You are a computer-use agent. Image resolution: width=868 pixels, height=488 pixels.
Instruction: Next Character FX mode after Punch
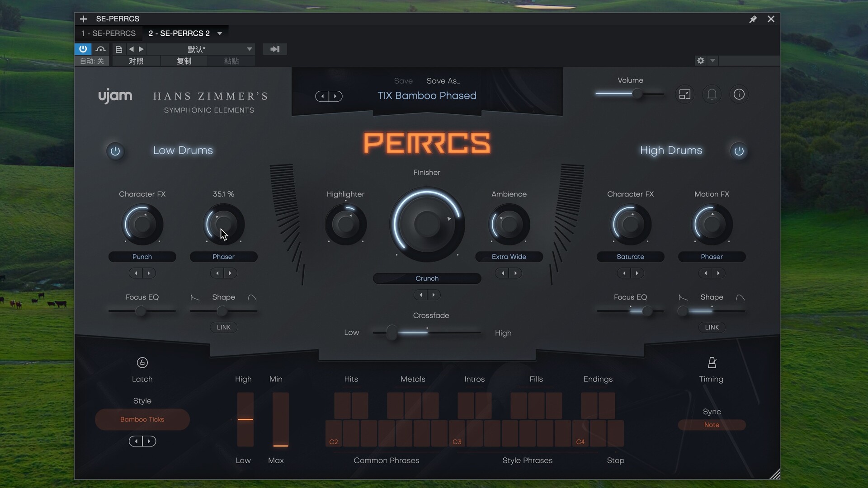149,273
